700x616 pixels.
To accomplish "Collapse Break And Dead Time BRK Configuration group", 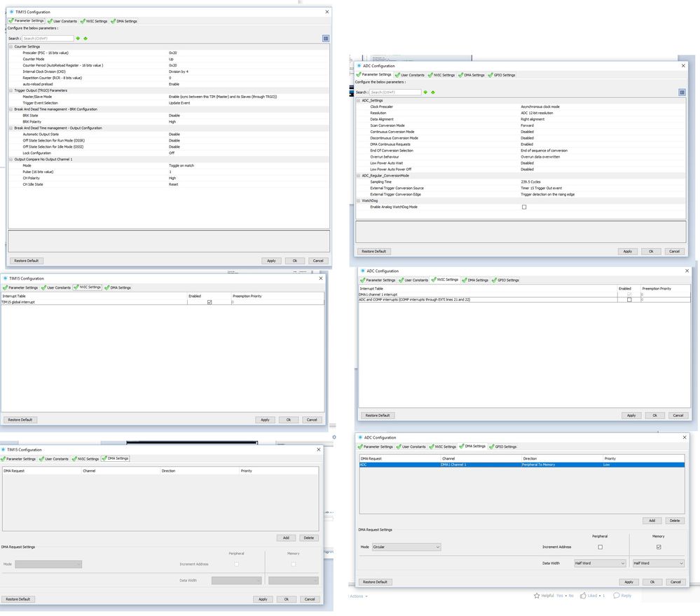I will [11, 109].
